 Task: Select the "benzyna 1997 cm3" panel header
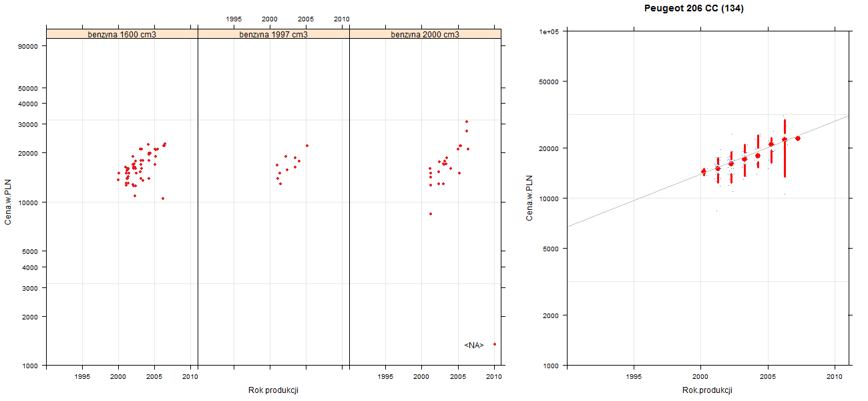coord(274,33)
